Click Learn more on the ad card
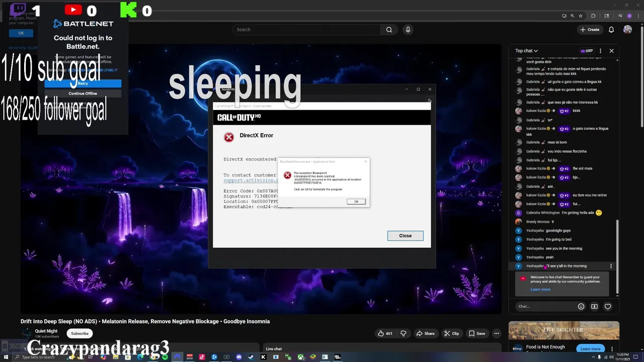The image size is (644, 362). [590, 348]
